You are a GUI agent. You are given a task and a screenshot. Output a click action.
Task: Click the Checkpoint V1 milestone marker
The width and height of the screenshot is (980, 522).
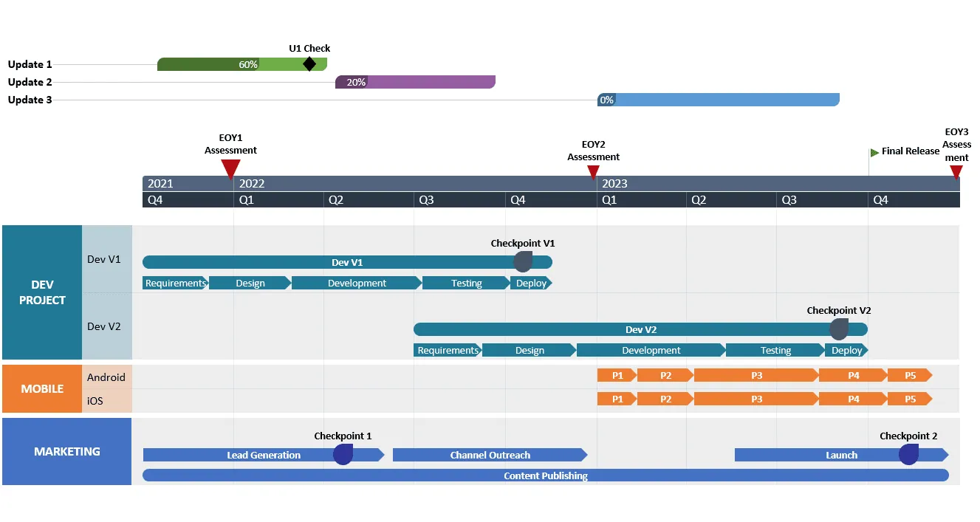pos(523,261)
